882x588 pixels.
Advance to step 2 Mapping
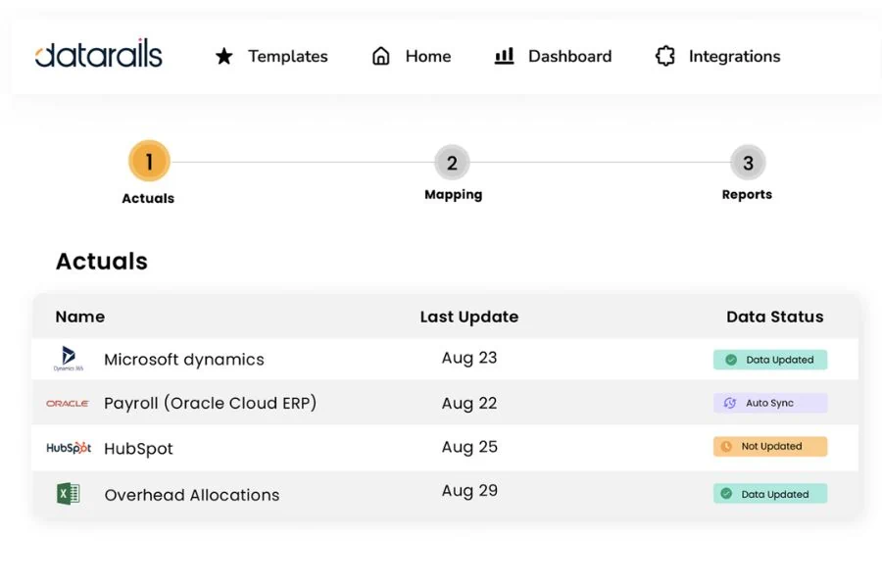pos(453,161)
